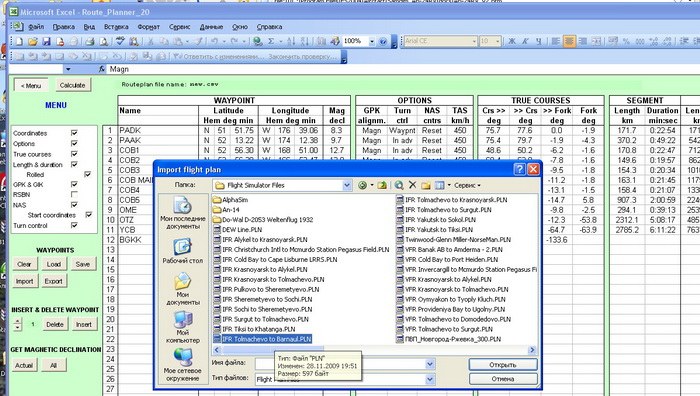Image resolution: width=700 pixels, height=396 pixels.
Task: Open the Сервис dropdown in Import dialog
Action: coord(467,185)
